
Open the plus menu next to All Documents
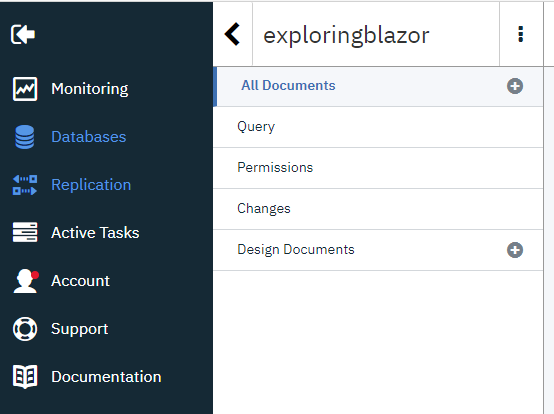[x=515, y=86]
